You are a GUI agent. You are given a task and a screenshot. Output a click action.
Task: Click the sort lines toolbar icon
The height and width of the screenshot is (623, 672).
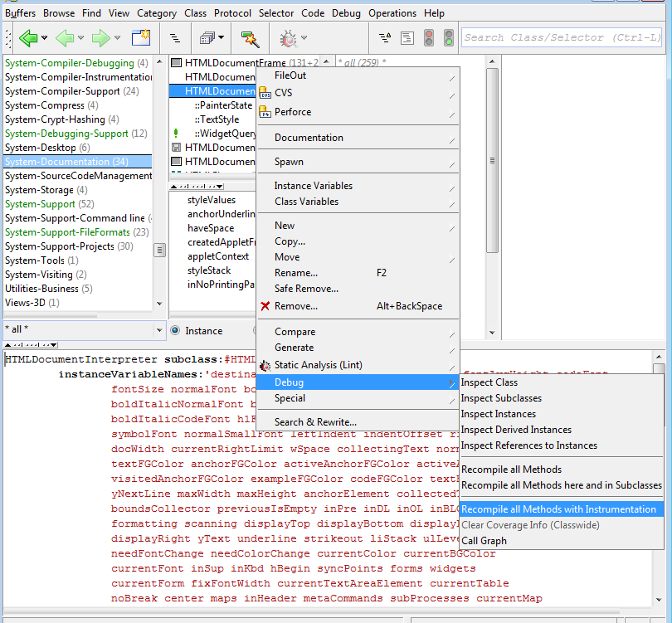385,37
